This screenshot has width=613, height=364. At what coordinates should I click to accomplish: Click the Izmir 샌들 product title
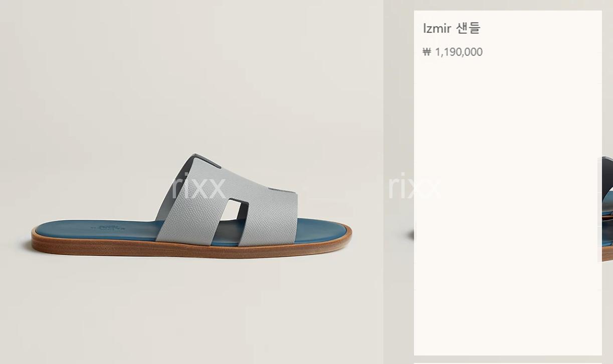(x=452, y=29)
